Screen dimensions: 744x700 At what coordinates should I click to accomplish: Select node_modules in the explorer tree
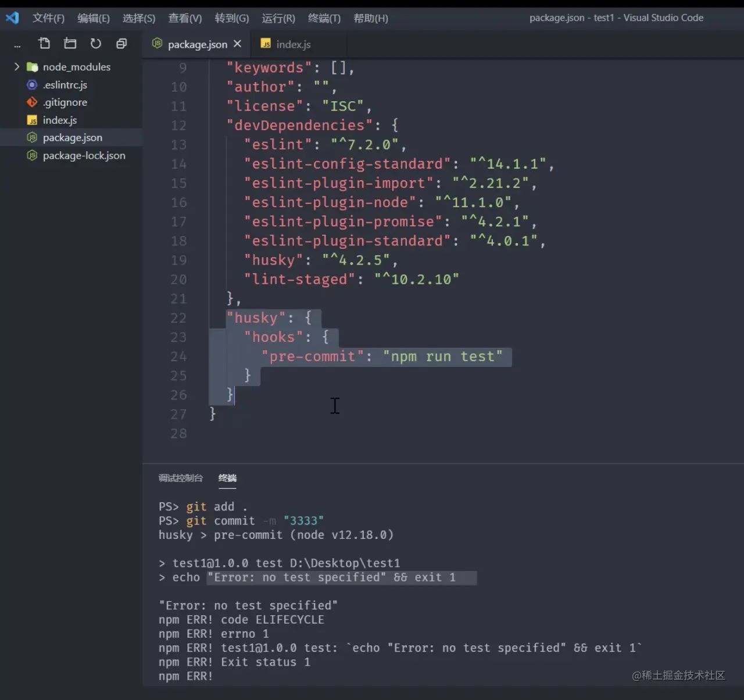77,67
